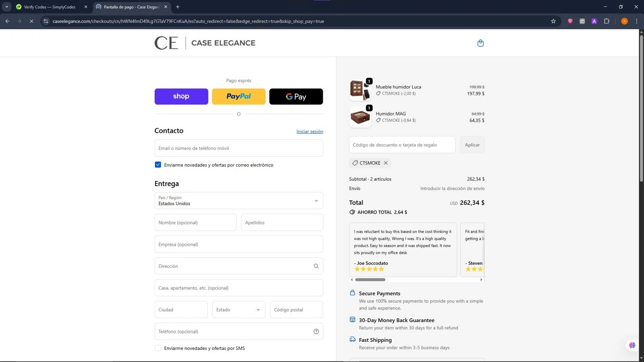
Task: Open the País / Región dropdown
Action: click(239, 201)
